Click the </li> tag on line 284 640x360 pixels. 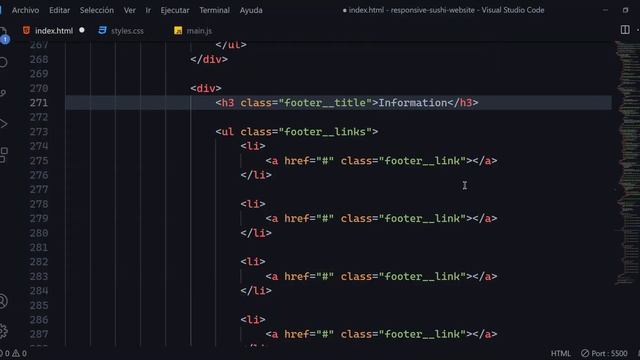(x=256, y=291)
